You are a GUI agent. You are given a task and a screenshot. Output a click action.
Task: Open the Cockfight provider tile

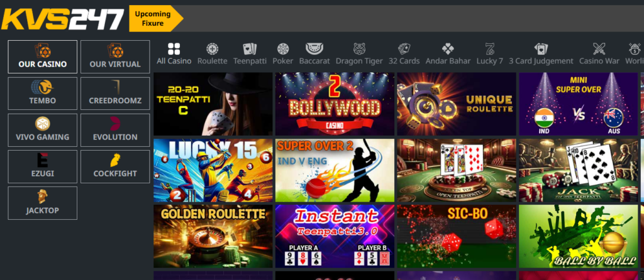point(115,166)
